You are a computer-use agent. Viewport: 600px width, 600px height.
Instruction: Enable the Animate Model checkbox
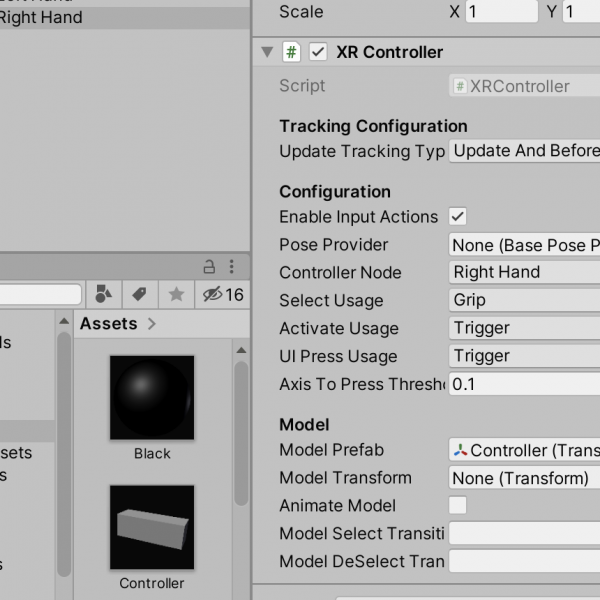[458, 505]
